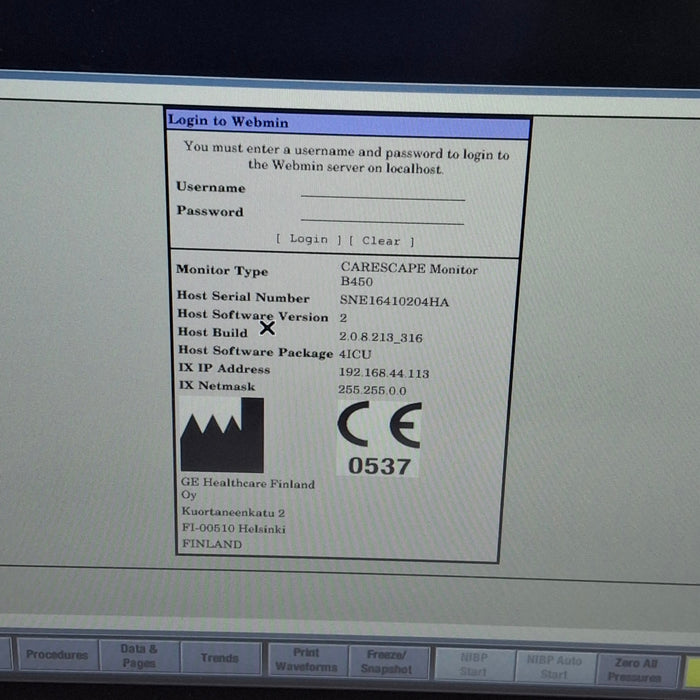The image size is (700, 700).
Task: Click the FI-00510 Helsinki line
Action: (233, 528)
